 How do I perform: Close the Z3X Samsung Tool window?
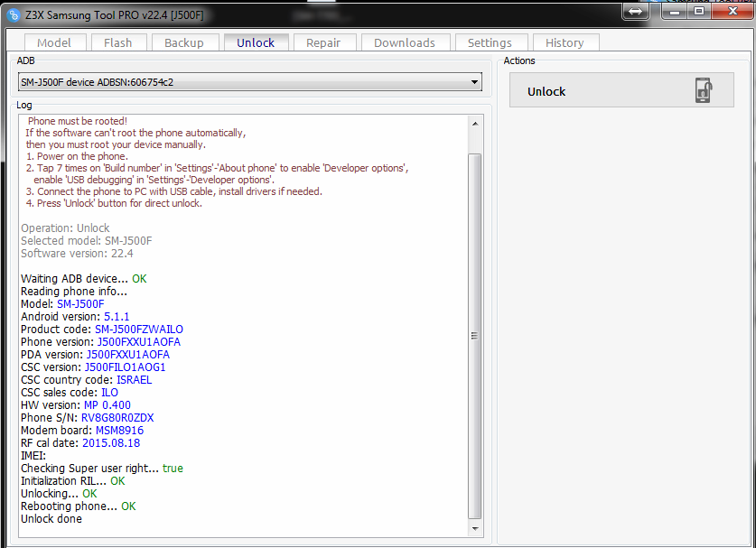pos(733,11)
